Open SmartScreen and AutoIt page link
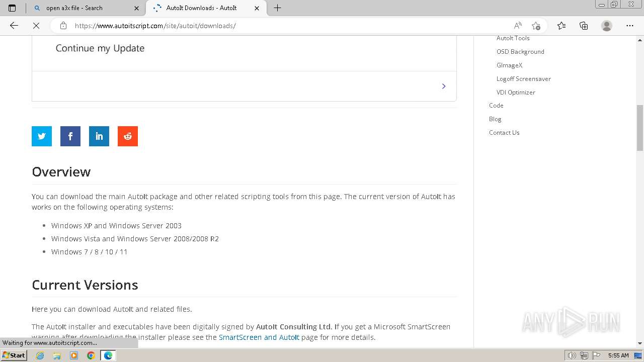Image resolution: width=644 pixels, height=362 pixels. 259,337
